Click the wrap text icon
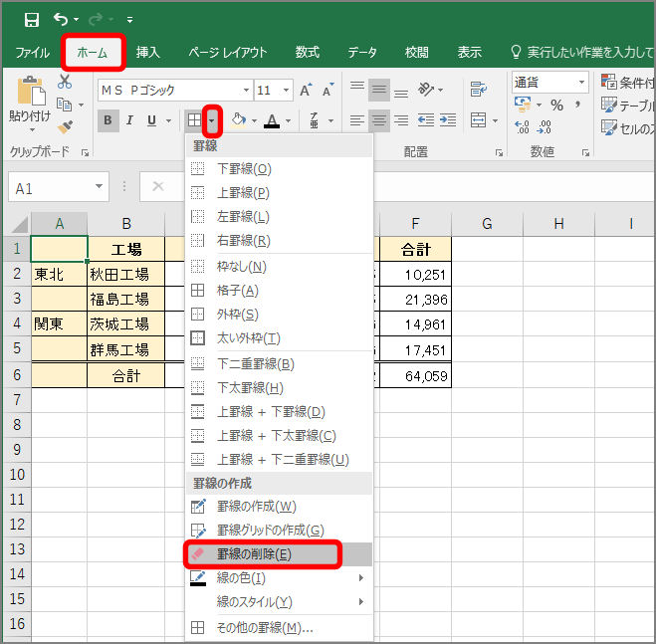This screenshot has width=656, height=644. tap(478, 90)
